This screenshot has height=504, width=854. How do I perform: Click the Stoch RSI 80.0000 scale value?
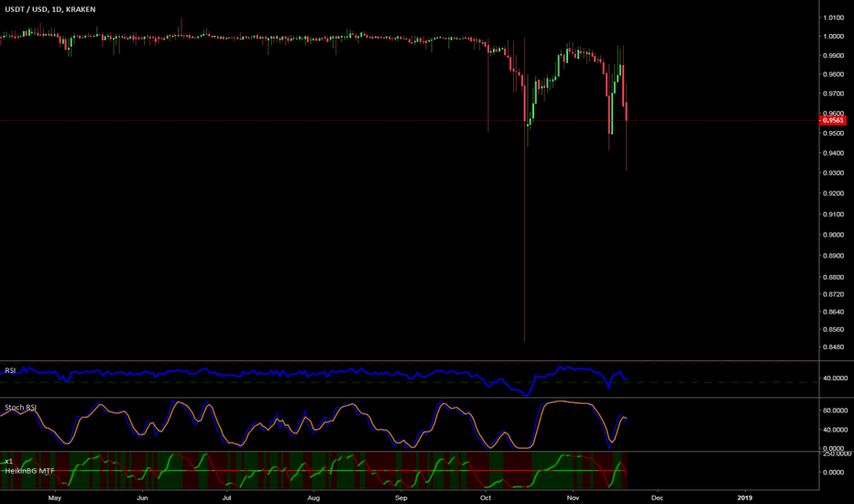tap(835, 411)
